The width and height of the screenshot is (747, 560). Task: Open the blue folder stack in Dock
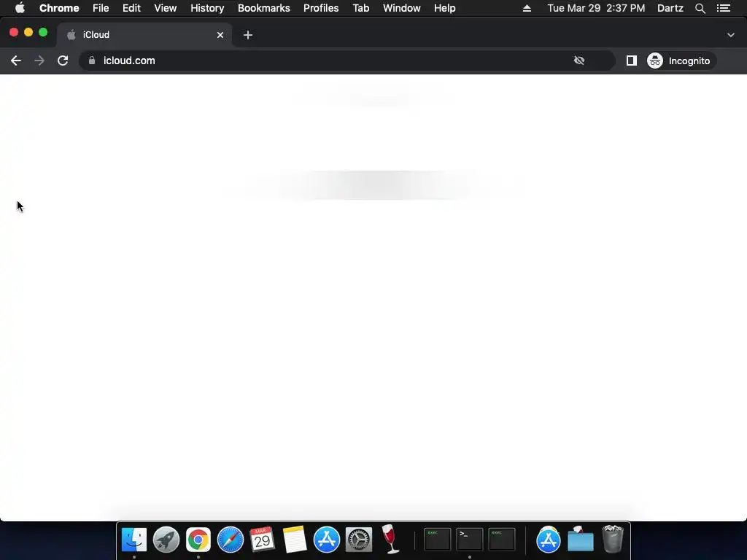pyautogui.click(x=581, y=540)
